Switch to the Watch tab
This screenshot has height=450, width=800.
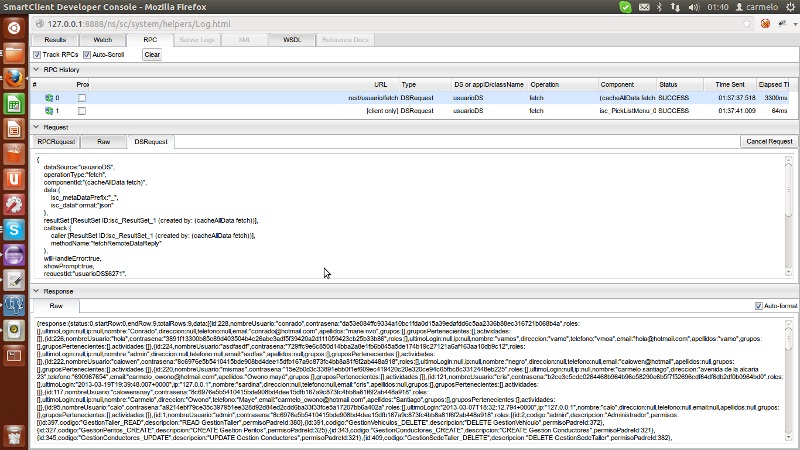coord(103,39)
